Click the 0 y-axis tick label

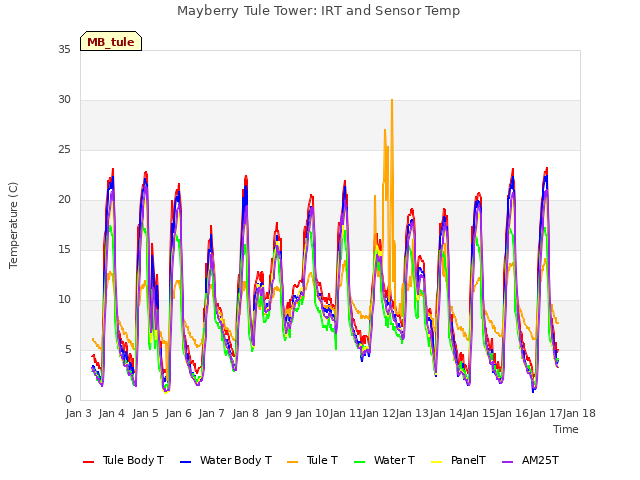(68, 400)
